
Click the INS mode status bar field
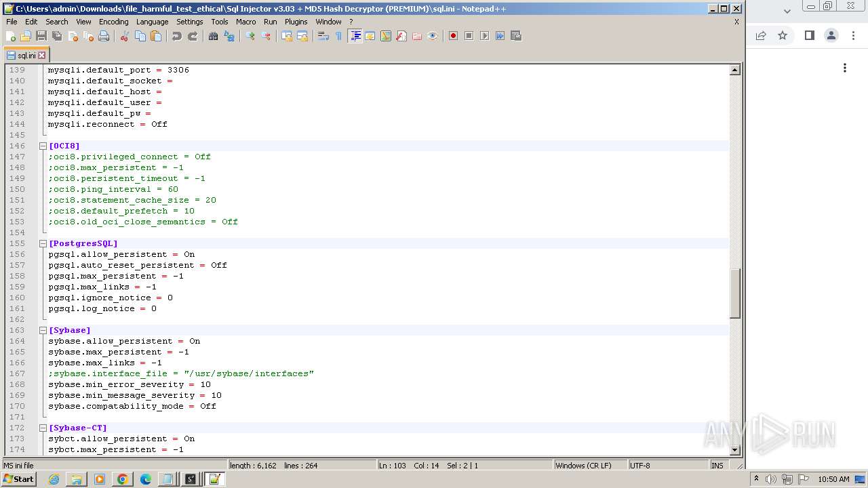[x=717, y=466]
